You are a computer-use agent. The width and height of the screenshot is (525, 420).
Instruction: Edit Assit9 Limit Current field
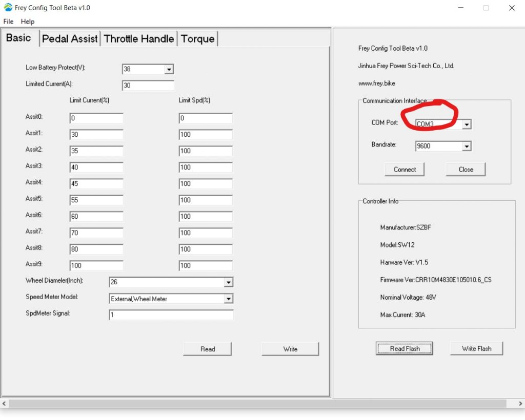coord(96,265)
